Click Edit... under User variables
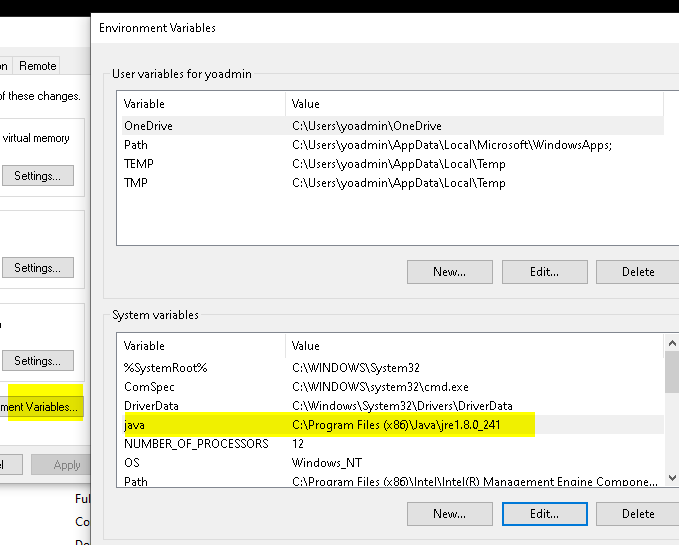This screenshot has height=545, width=679. 544,272
